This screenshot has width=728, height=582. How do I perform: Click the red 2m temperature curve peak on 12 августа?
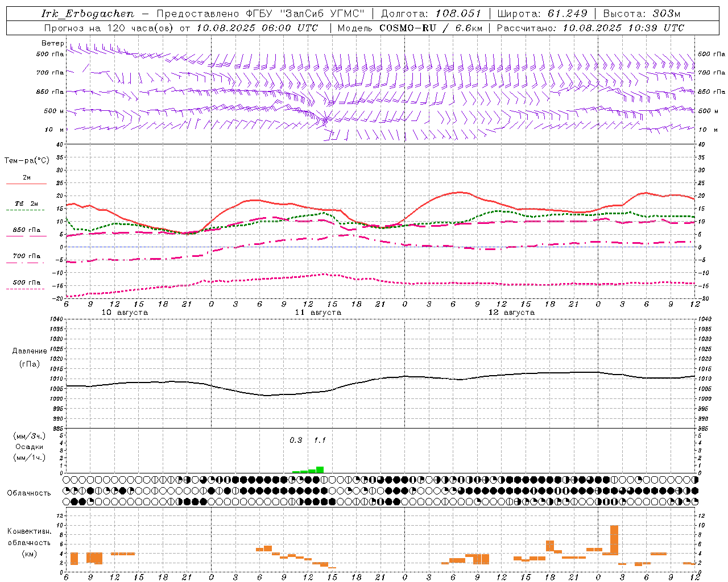click(x=460, y=192)
